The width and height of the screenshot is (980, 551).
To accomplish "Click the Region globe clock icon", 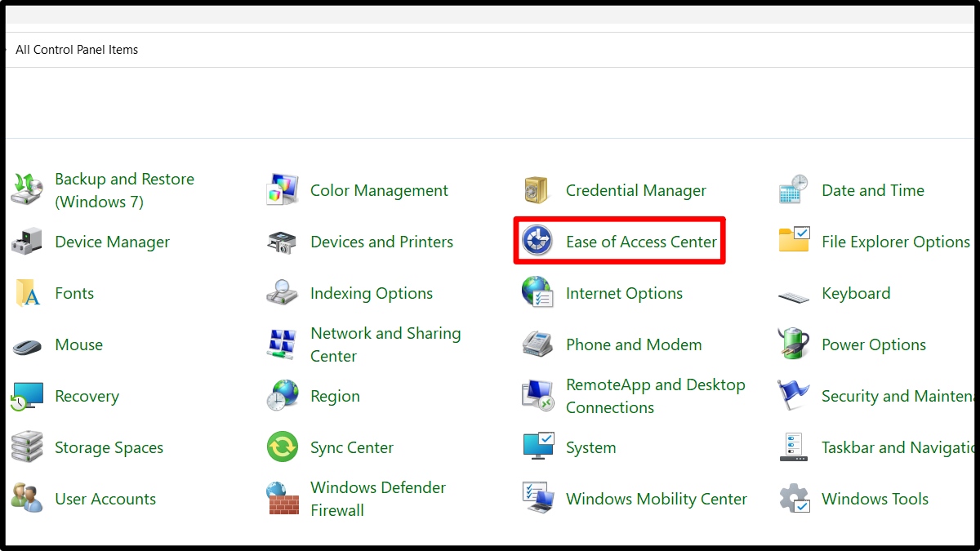I will pyautogui.click(x=283, y=396).
